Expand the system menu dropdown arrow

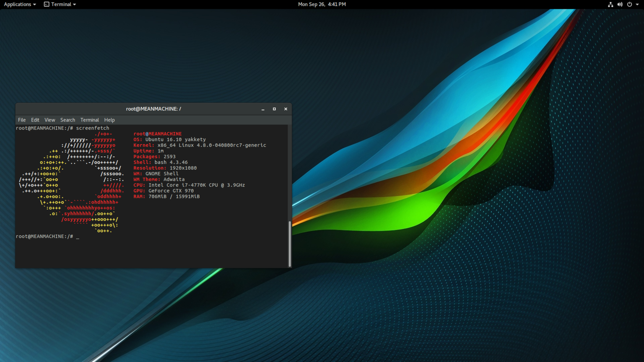pyautogui.click(x=637, y=4)
